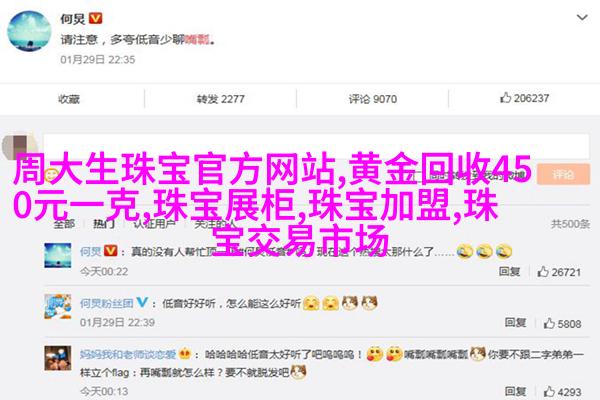
Task: Select the 认证用户 filter tab
Action: coord(155,224)
